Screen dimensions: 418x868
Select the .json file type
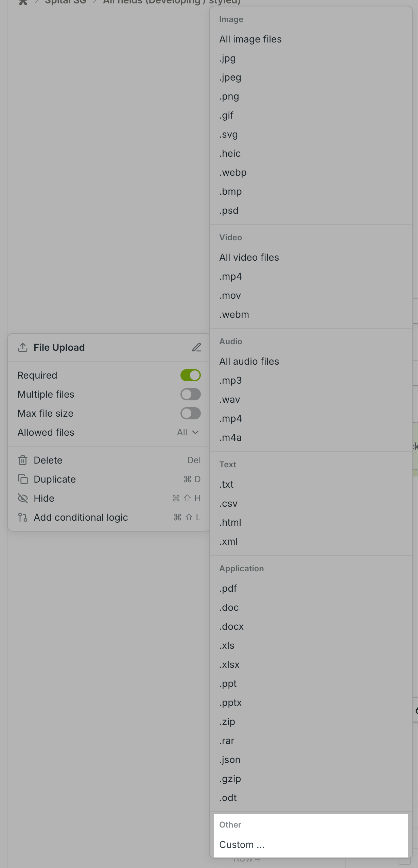click(x=311, y=760)
